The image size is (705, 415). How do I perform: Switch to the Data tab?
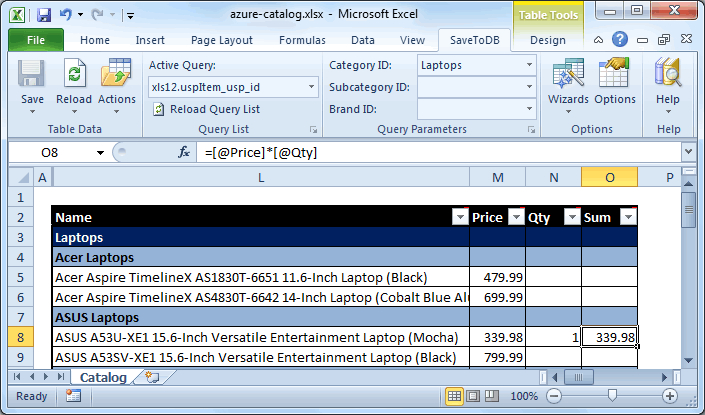363,40
